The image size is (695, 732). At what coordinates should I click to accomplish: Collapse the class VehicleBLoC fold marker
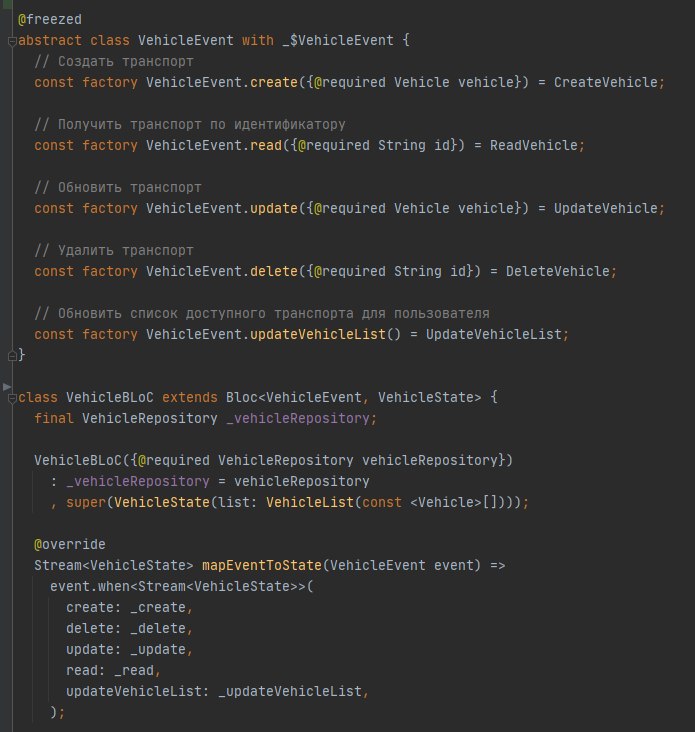(13, 398)
